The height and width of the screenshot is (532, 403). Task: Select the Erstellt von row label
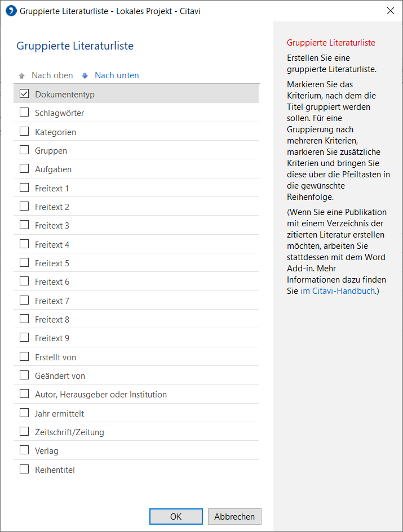pyautogui.click(x=55, y=357)
